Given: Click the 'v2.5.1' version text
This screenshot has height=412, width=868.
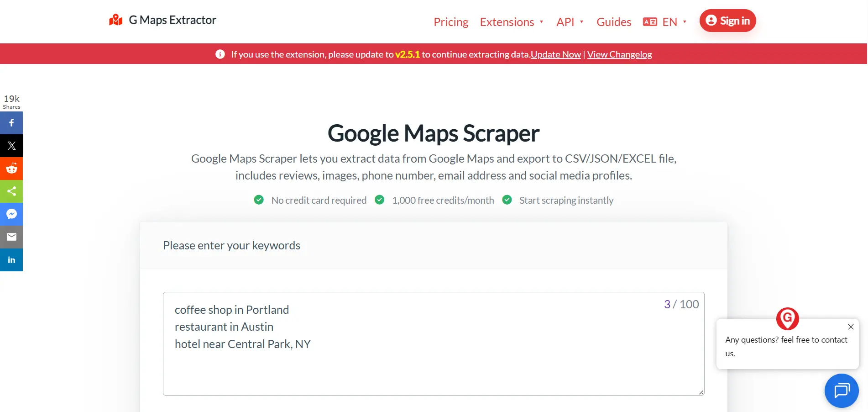Looking at the screenshot, I should [408, 54].
